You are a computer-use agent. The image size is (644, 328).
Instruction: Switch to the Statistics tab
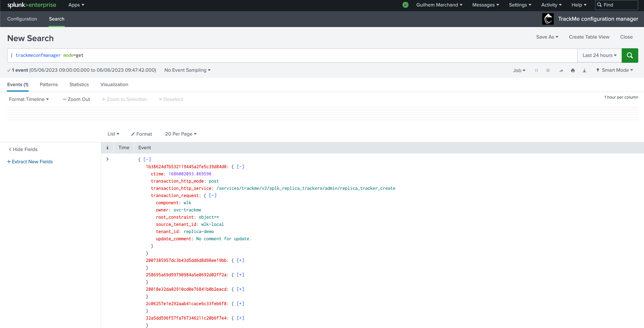coord(79,85)
